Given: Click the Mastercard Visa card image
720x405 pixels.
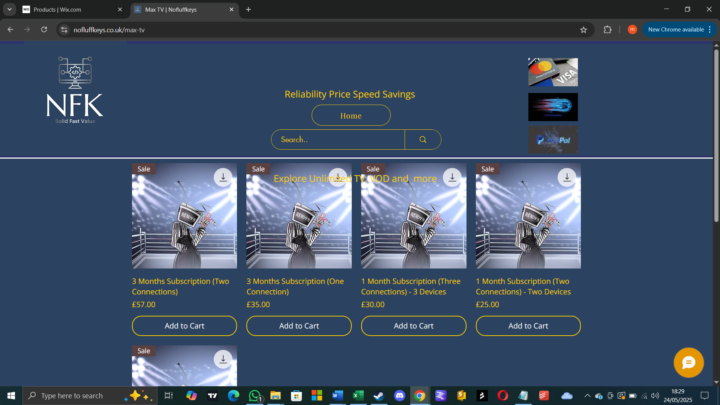Looking at the screenshot, I should [x=553, y=72].
